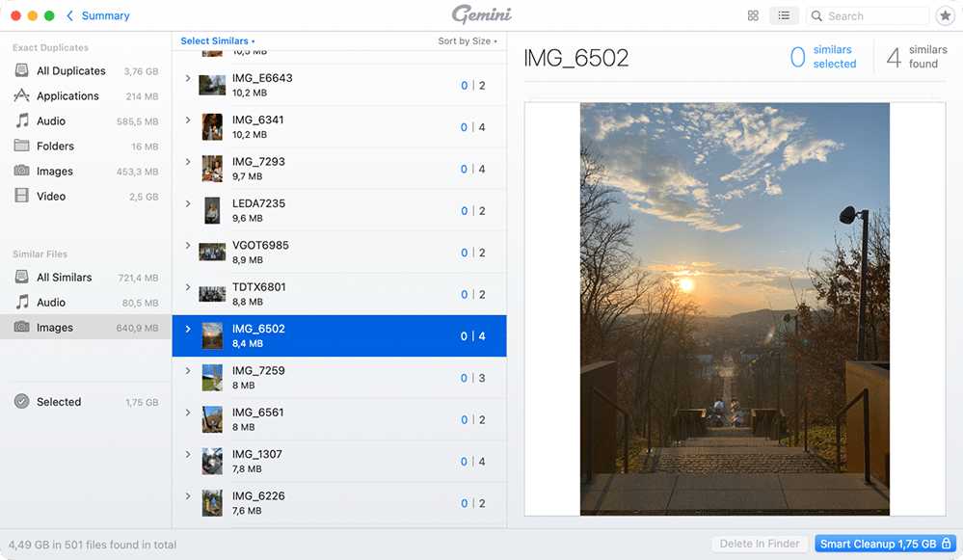Expand the TDTX6801 group
The height and width of the screenshot is (560, 963).
[188, 287]
